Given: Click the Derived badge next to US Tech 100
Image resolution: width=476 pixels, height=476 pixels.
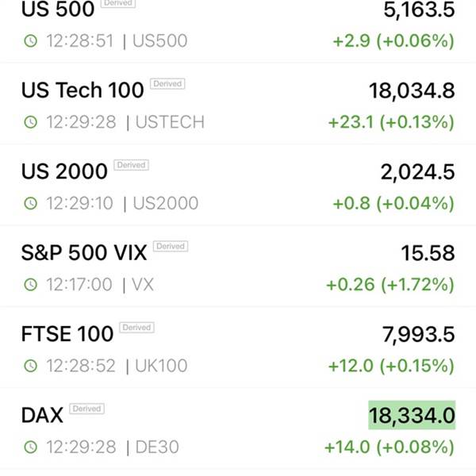Looking at the screenshot, I should (167, 84).
